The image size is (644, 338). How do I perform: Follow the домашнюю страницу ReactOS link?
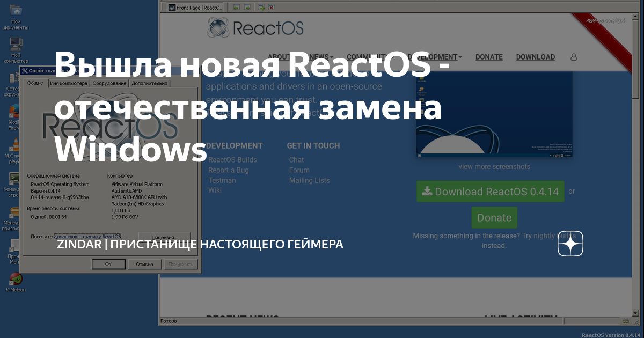pos(87,236)
